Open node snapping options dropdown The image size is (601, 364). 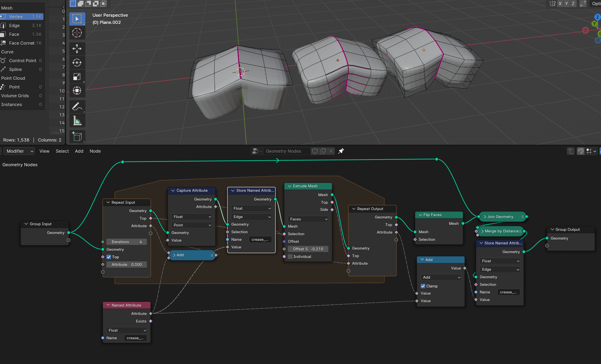coord(591,151)
